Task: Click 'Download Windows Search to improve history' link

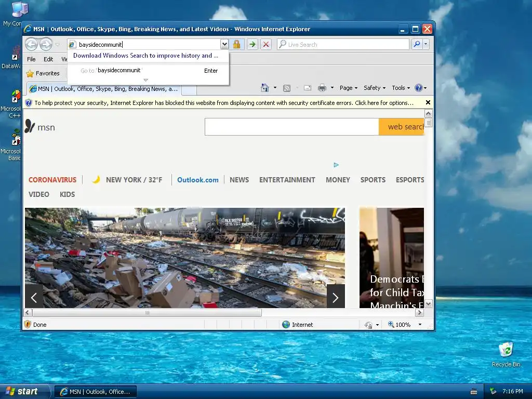Action: (x=145, y=56)
